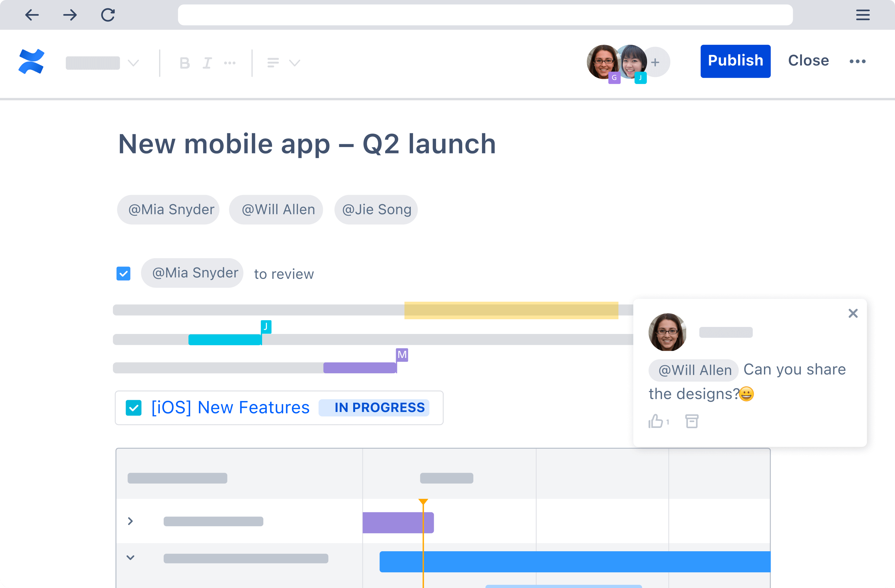Viewport: 895px width, 588px height.
Task: Click the more formatting options icon
Action: point(230,62)
